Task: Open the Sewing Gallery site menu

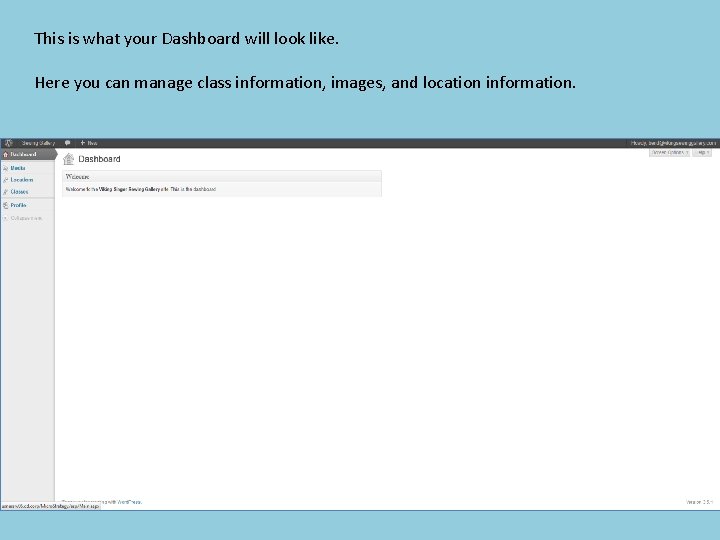Action: pyautogui.click(x=38, y=143)
